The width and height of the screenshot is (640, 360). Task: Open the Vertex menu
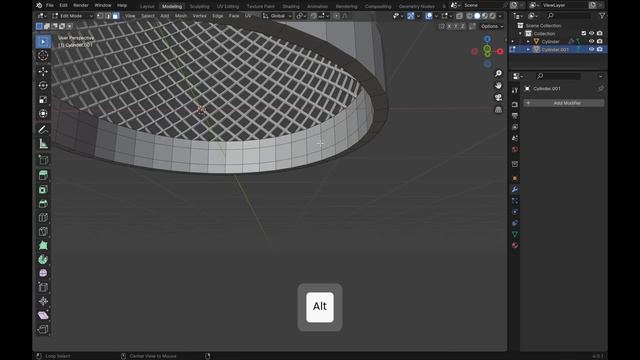[x=199, y=16]
